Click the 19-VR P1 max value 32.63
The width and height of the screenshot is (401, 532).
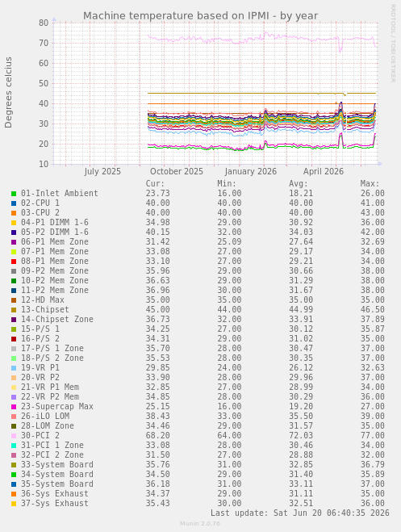[372, 367]
